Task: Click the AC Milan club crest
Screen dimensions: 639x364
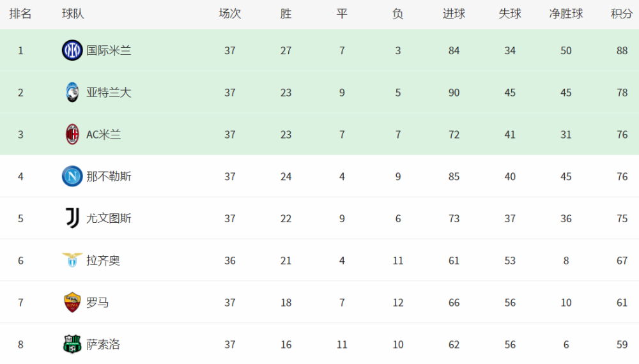Action: tap(72, 134)
